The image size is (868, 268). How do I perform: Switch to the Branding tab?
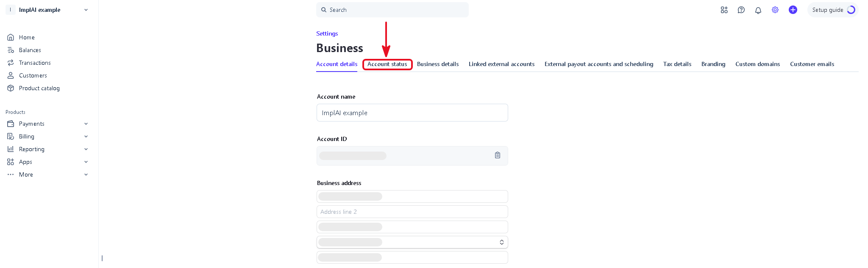coord(713,64)
